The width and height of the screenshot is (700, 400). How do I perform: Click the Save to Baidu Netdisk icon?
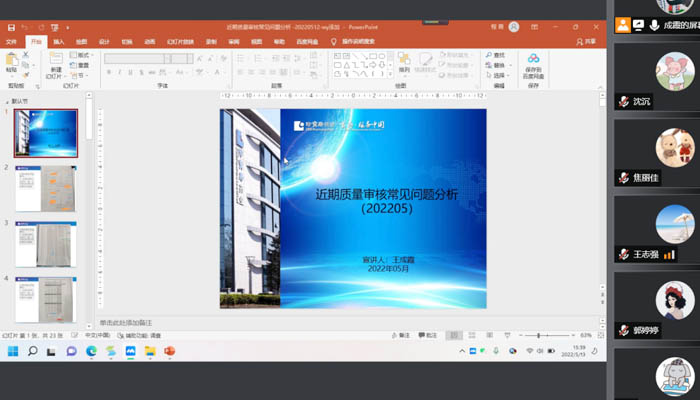tap(533, 64)
